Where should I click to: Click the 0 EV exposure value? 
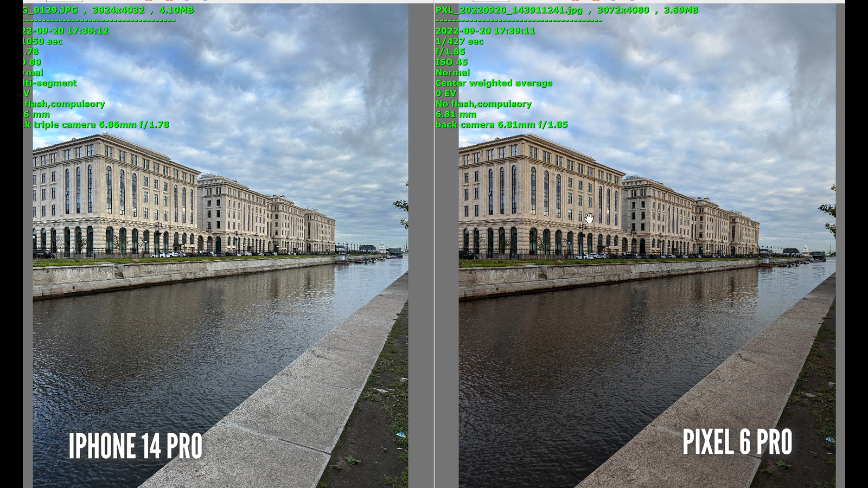446,93
